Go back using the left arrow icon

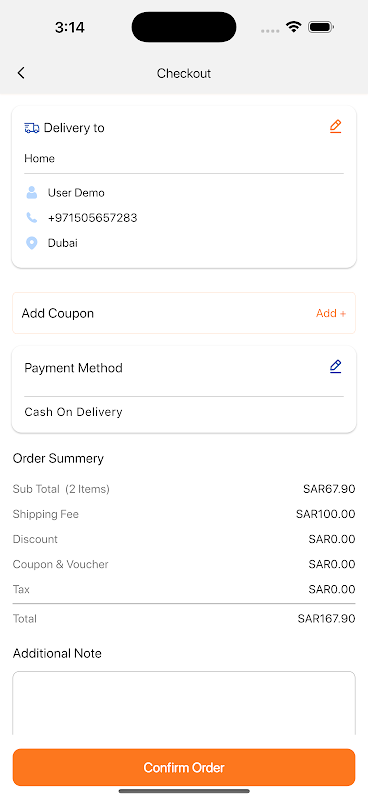coord(21,73)
